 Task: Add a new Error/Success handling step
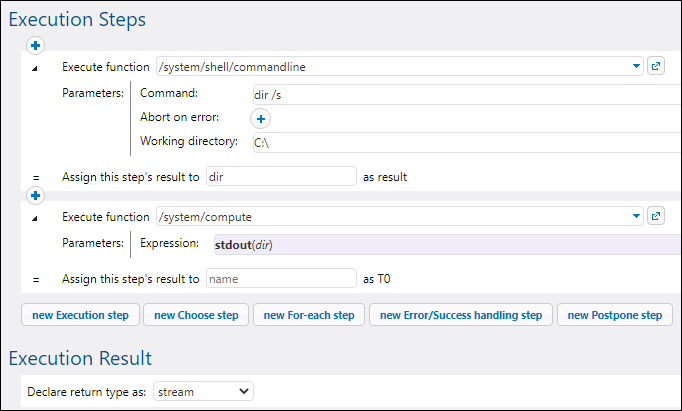(460, 315)
